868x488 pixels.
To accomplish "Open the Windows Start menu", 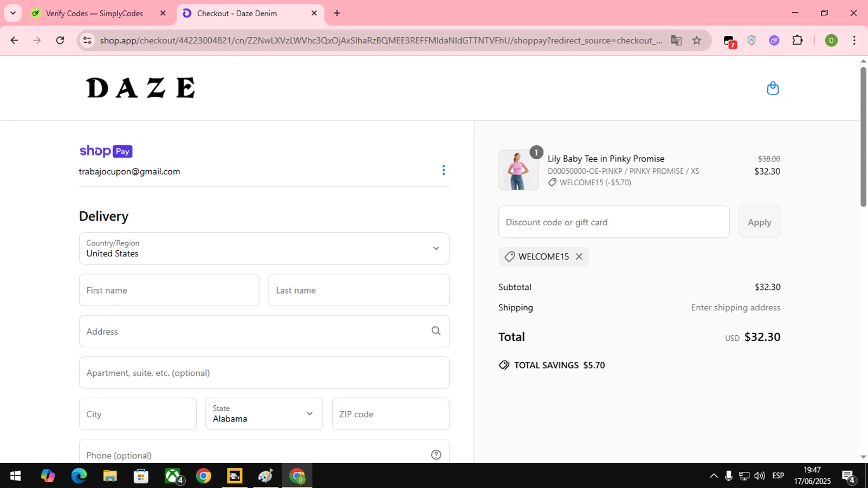I will (16, 476).
